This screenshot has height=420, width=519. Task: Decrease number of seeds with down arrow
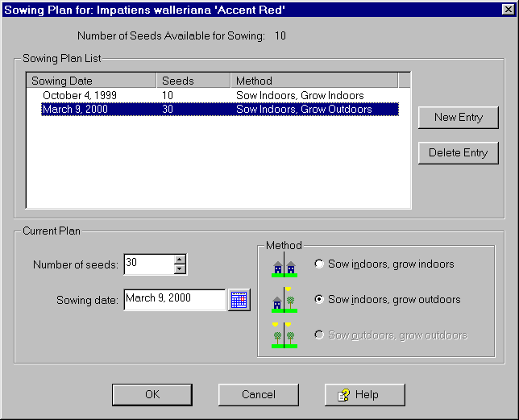pyautogui.click(x=180, y=268)
